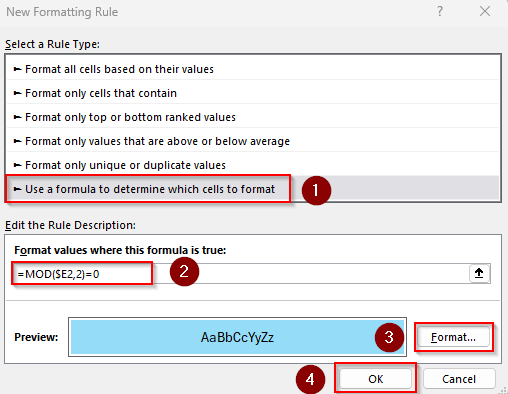Click the 'Preview:' label

pos(36,337)
